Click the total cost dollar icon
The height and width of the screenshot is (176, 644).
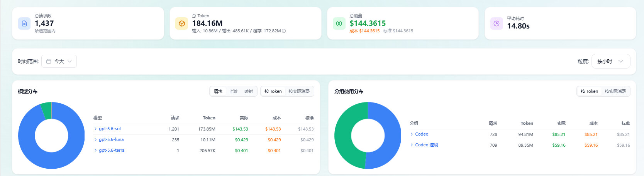pyautogui.click(x=339, y=23)
